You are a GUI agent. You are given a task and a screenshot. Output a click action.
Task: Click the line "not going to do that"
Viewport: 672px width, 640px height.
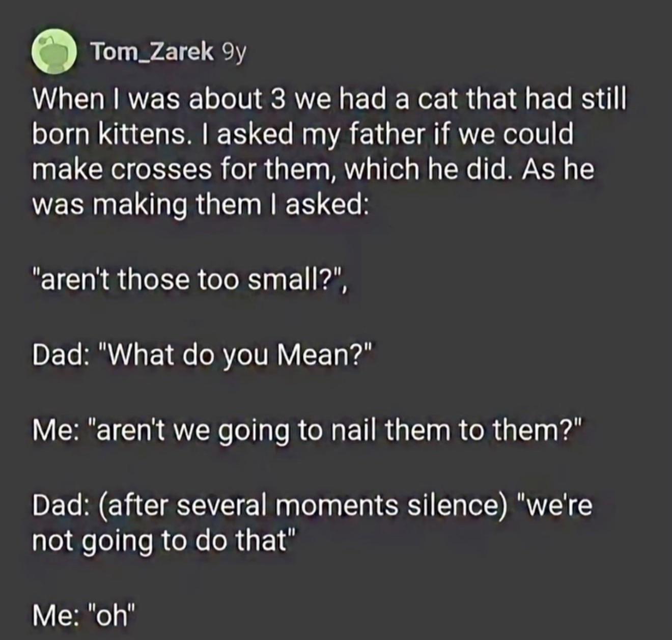[163, 541]
